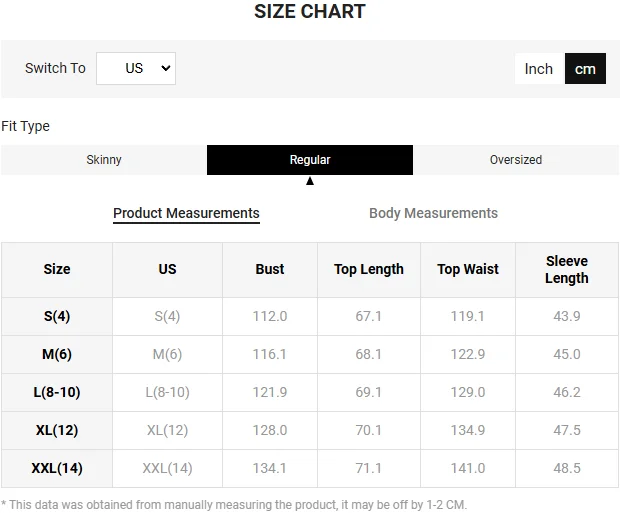Select the Oversized fit type

point(516,160)
